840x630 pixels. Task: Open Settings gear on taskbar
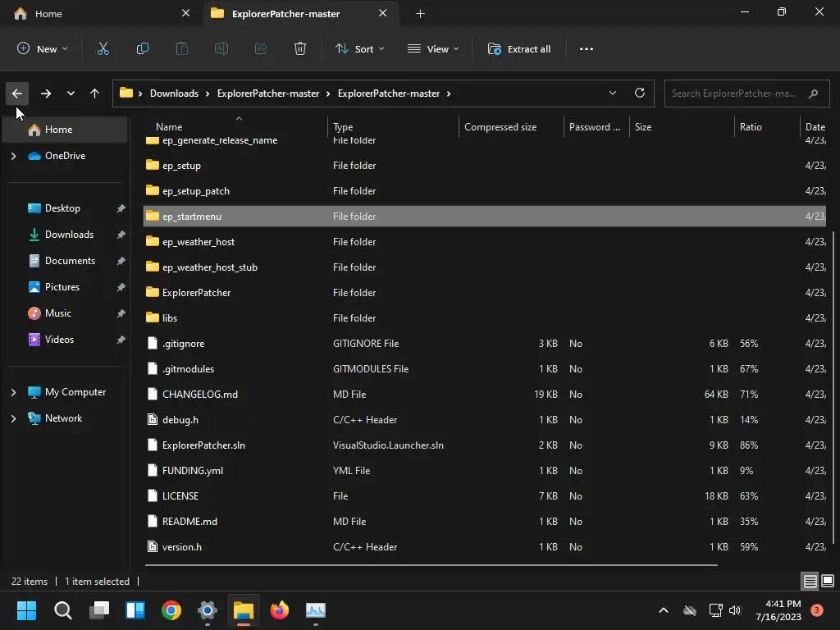click(208, 610)
